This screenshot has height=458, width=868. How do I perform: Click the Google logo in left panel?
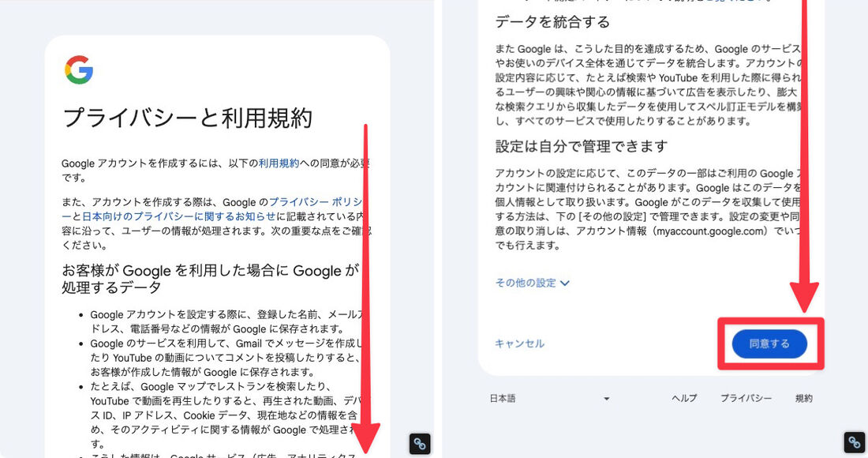(79, 69)
